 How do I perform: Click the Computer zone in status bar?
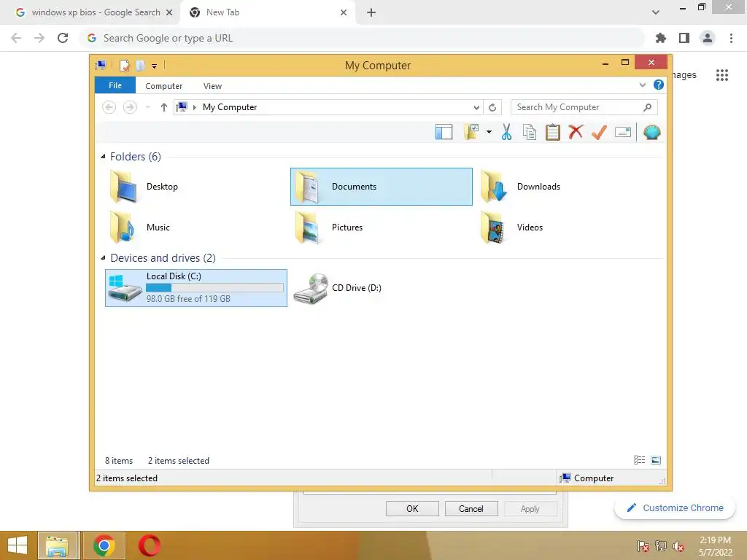click(587, 478)
